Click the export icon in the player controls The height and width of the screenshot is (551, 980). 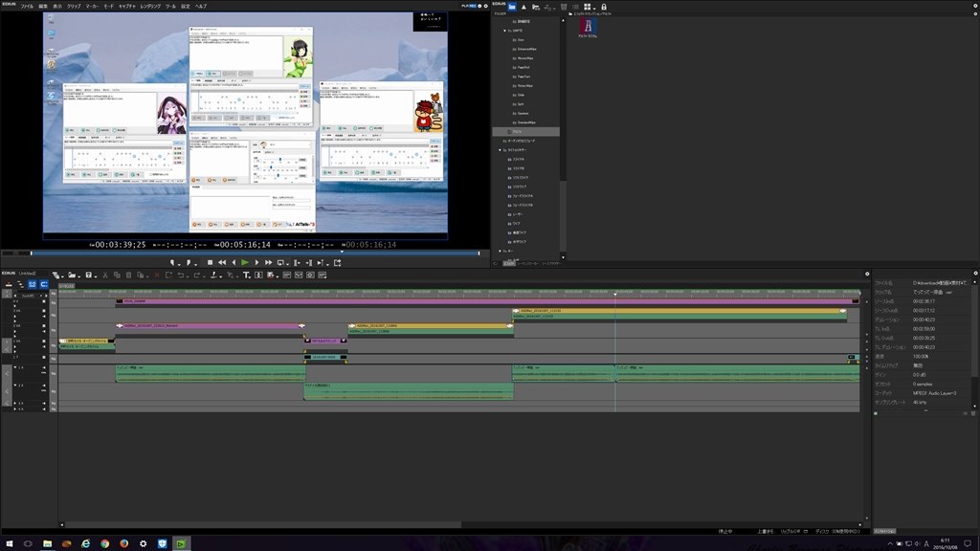(x=338, y=263)
